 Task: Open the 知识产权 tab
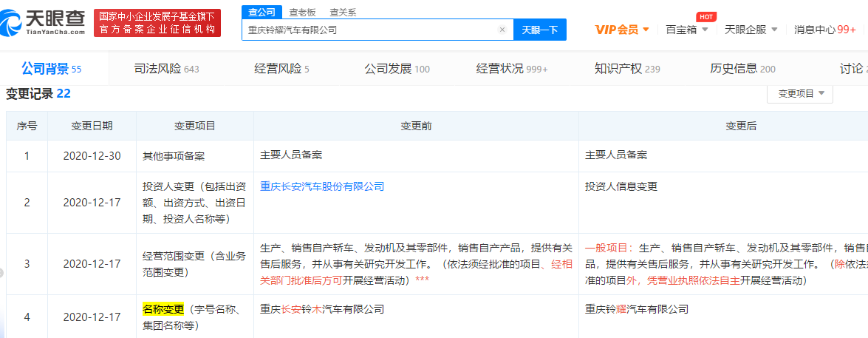[627, 69]
